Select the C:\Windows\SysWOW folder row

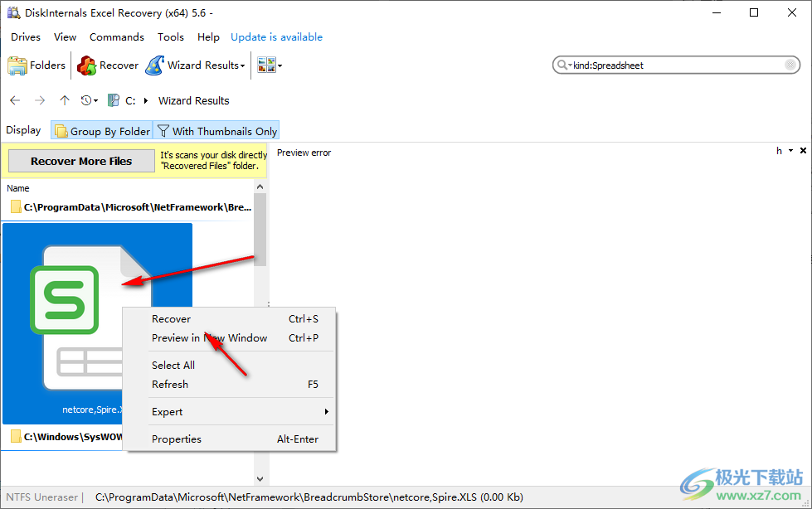[x=66, y=437]
